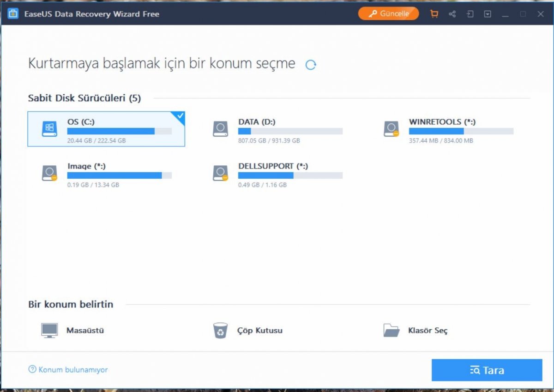Select the Recycle Bin (Çöp Kutusu) icon
Screen dimensions: 554x392
pos(220,330)
